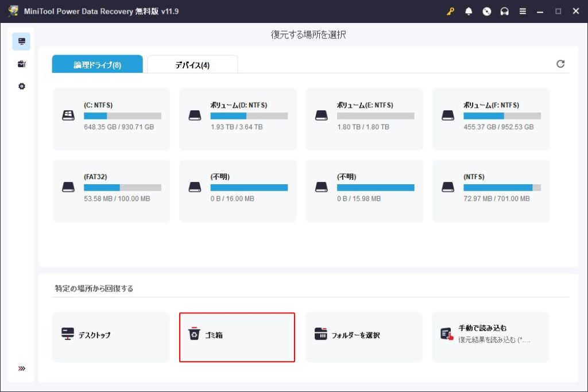588x392 pixels.
Task: Open the hamburger menu in title bar
Action: [x=523, y=11]
